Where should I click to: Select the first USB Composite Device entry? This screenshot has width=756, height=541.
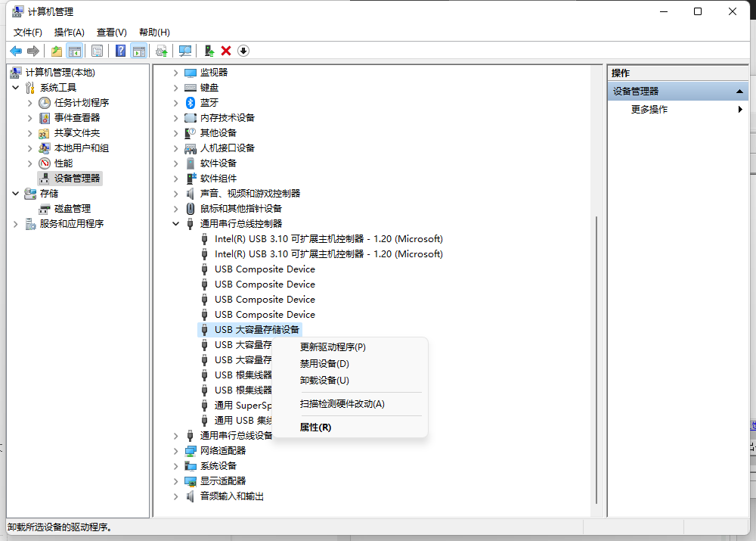click(x=265, y=269)
